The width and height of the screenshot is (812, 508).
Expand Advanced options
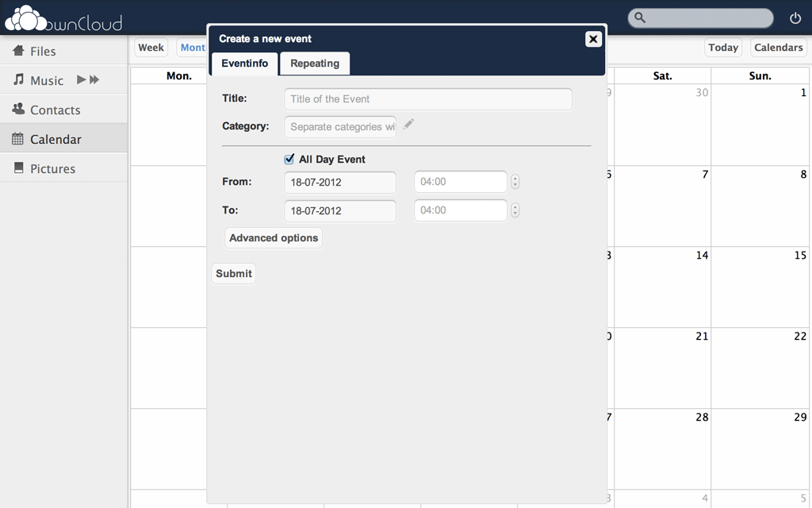(274, 238)
